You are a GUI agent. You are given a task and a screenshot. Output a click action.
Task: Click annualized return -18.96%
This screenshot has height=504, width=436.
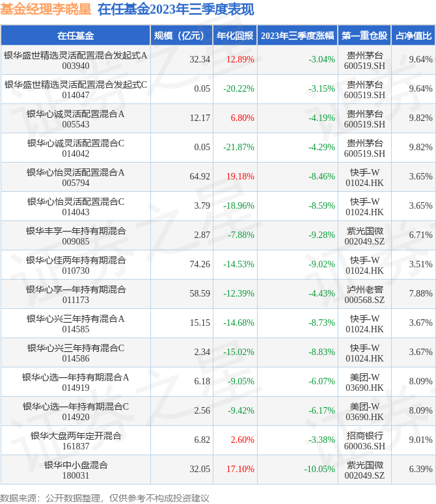[x=239, y=206]
